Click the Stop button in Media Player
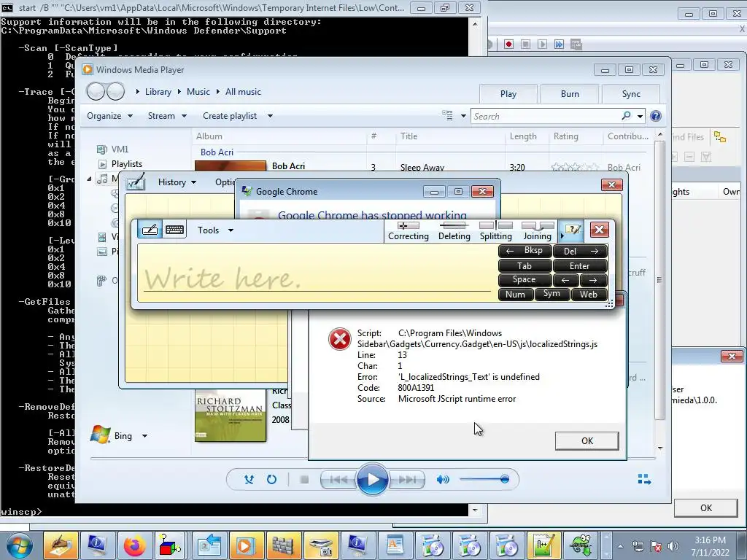Screen dimensions: 747x560 pos(304,480)
